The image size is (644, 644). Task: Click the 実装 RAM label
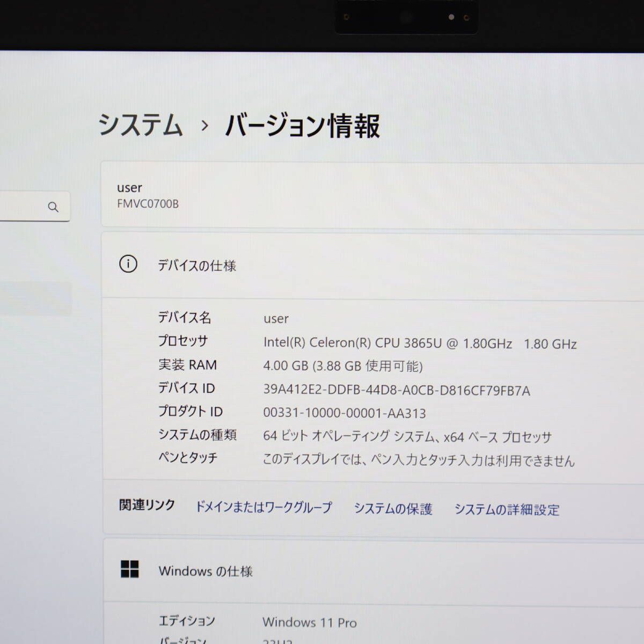pos(187,365)
